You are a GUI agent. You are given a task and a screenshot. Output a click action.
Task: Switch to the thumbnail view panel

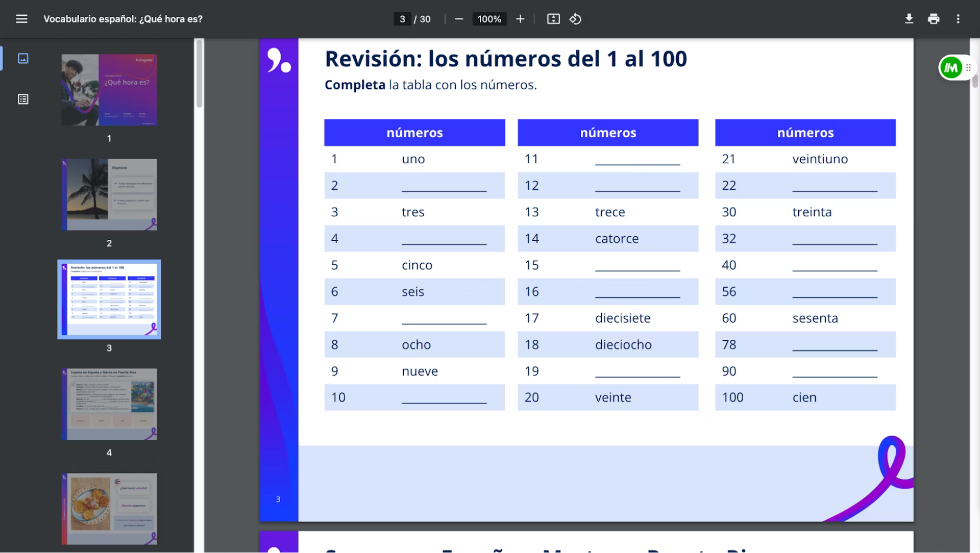pyautogui.click(x=23, y=58)
